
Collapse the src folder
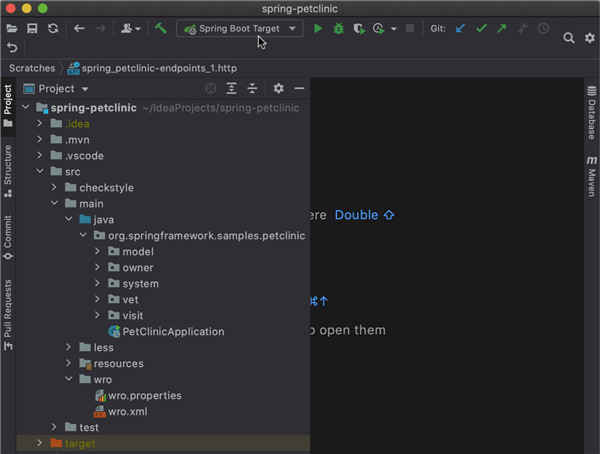coord(40,171)
